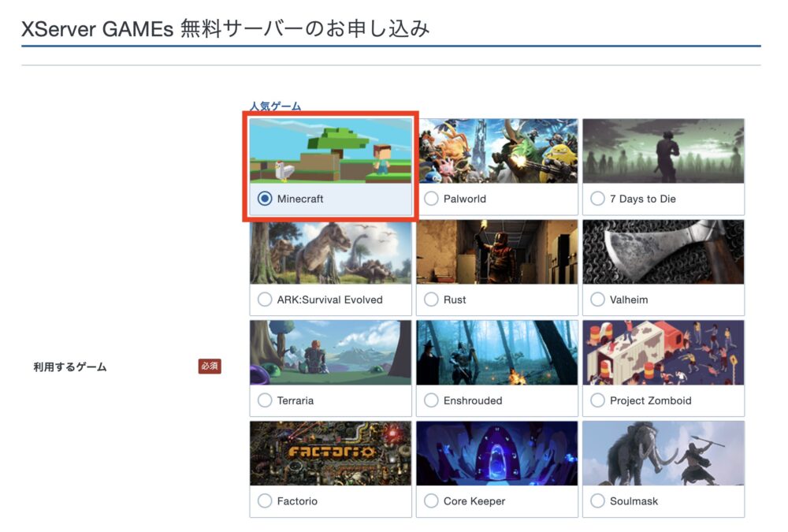Click the Enshrouded label text
This screenshot has height=532, width=788.
[x=472, y=400]
